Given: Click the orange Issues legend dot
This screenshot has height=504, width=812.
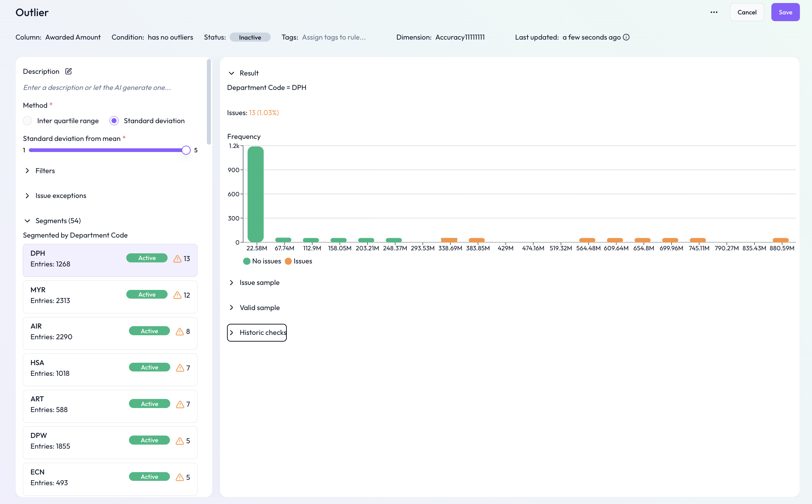Looking at the screenshot, I should pyautogui.click(x=288, y=261).
